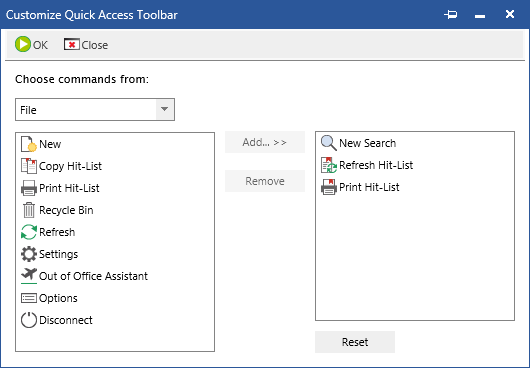Select 'Print Hit-List' in right list
Screen dimensions: 530x368
click(x=369, y=187)
